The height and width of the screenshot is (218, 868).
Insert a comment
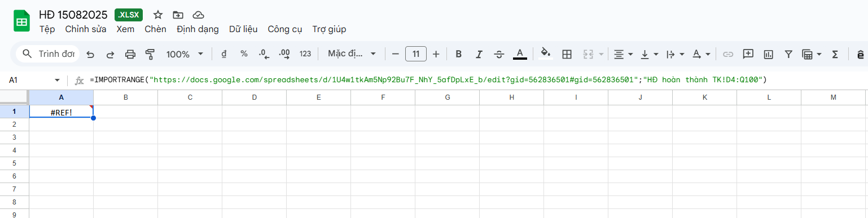(x=748, y=54)
